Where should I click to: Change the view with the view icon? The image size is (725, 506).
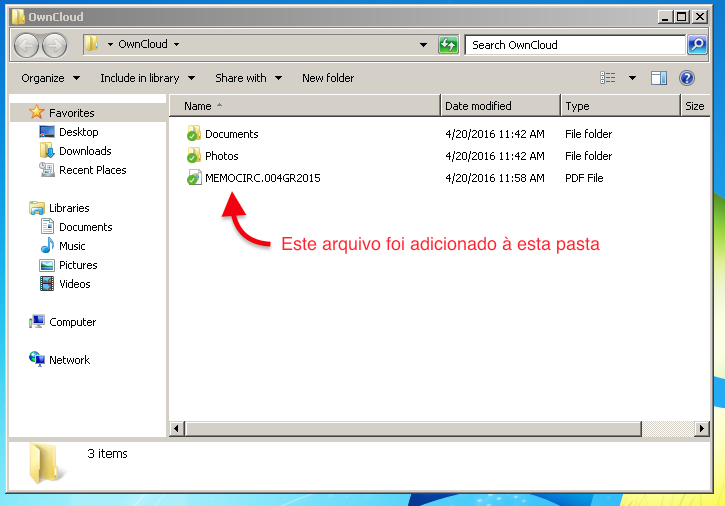coord(608,78)
